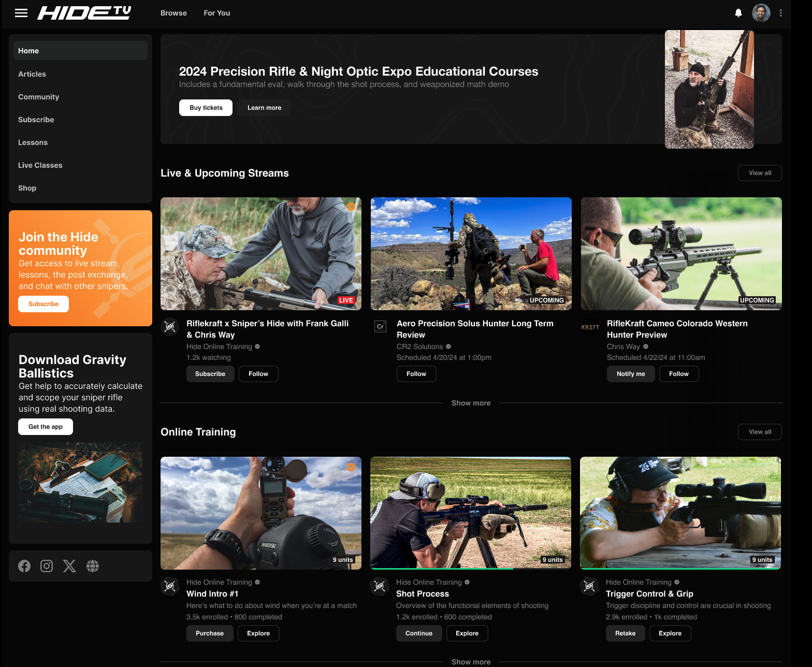Explore the Trigger Control & Grip course
This screenshot has width=812, height=667.
(x=670, y=633)
